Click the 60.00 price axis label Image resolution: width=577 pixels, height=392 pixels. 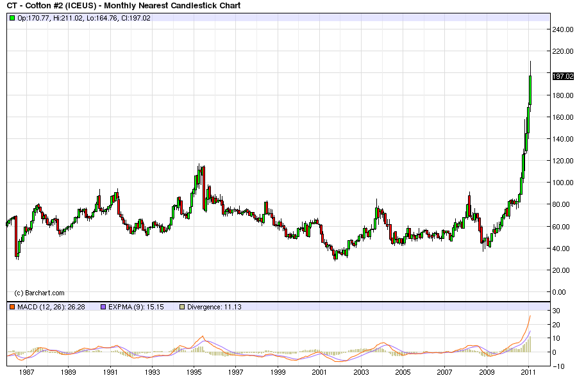click(x=561, y=227)
